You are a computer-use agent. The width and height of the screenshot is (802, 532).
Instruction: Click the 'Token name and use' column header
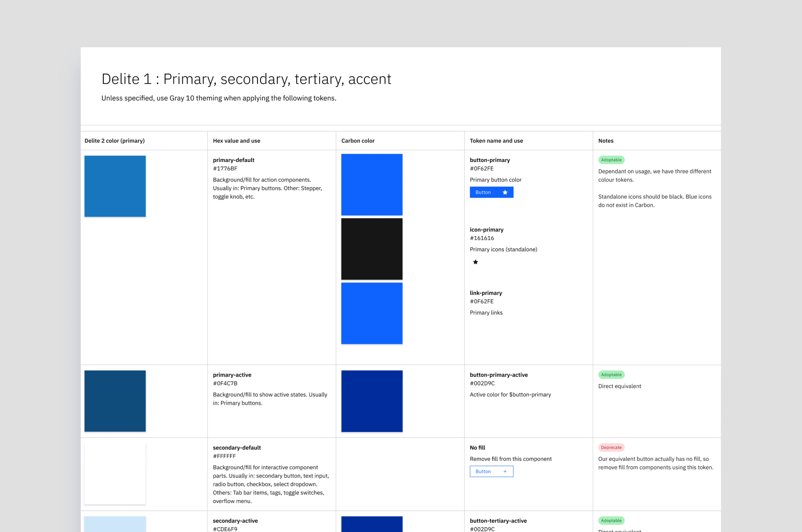[496, 141]
